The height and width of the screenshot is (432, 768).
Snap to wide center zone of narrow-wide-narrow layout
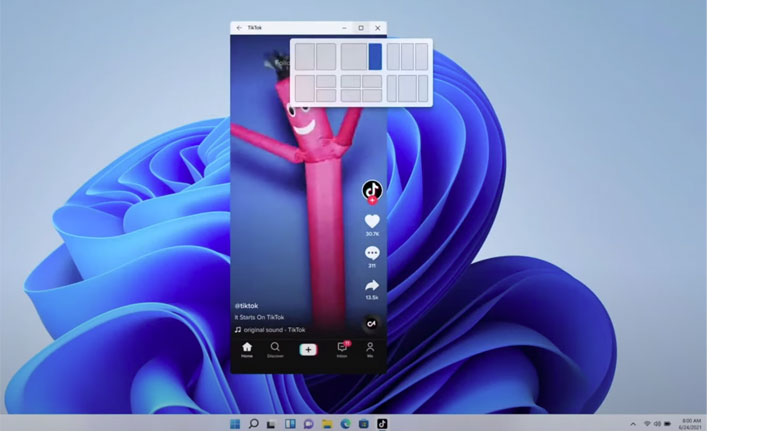407,88
